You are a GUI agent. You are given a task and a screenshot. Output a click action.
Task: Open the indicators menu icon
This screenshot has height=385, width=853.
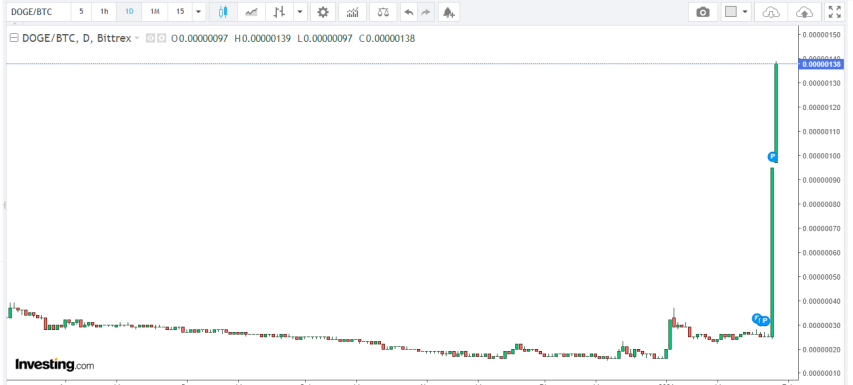tap(353, 12)
